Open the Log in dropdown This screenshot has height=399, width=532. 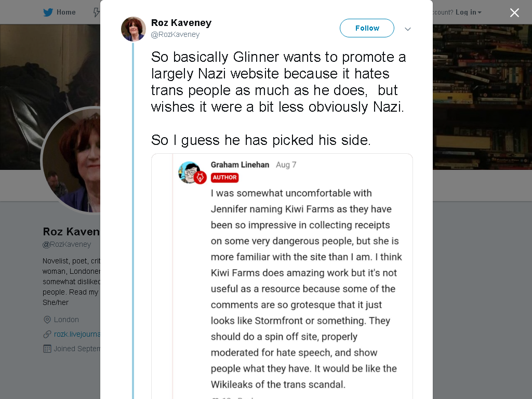coord(468,12)
